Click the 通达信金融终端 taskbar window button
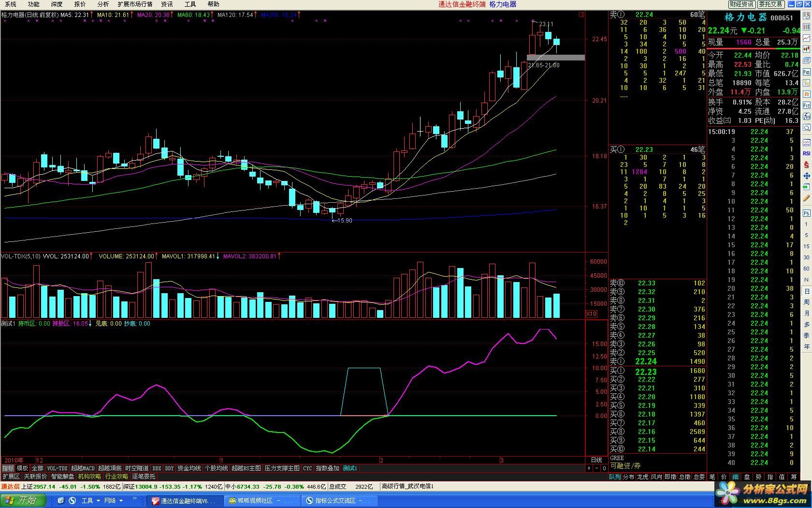Image resolution: width=812 pixels, height=508 pixels. coord(185,500)
